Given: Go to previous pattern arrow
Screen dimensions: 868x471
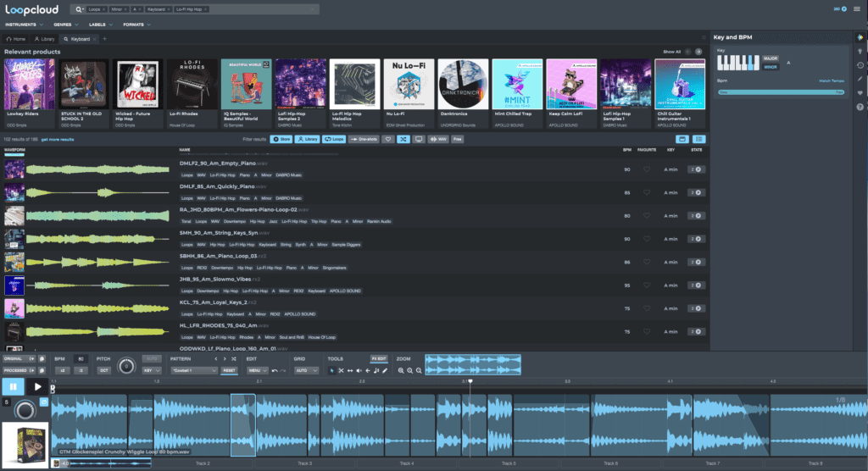Looking at the screenshot, I should tap(216, 359).
